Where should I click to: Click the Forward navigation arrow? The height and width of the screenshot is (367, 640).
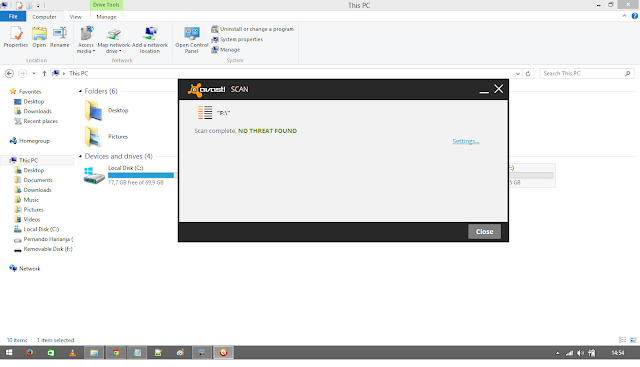[22, 73]
